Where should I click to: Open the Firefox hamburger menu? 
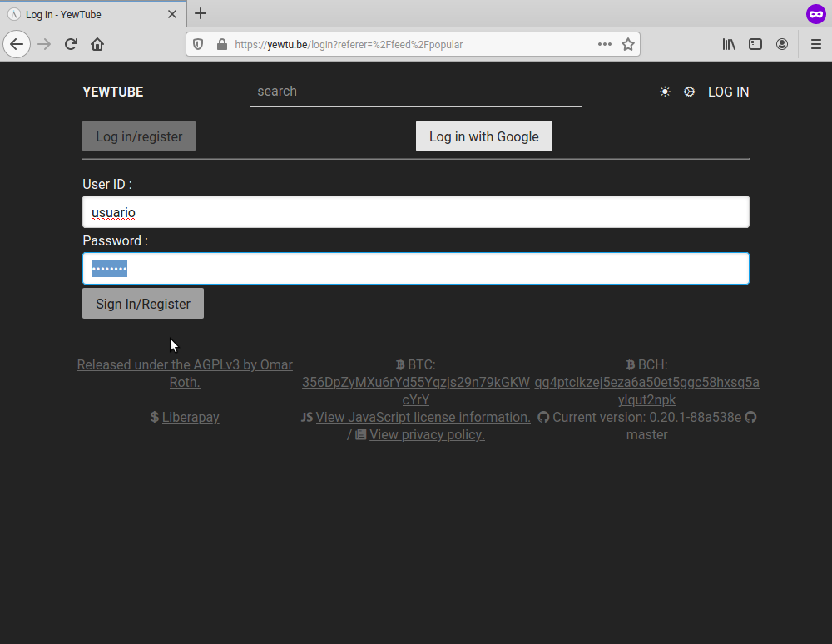pyautogui.click(x=816, y=45)
